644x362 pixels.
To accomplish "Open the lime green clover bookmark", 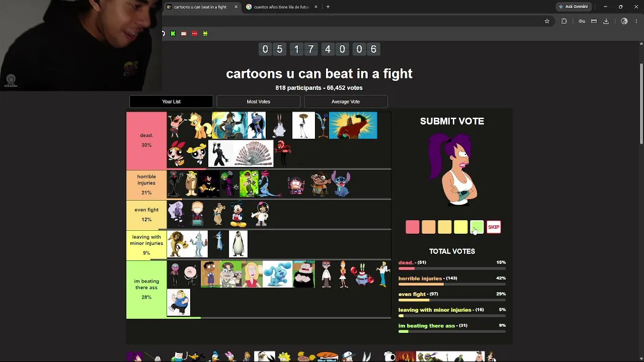I will 205,34.
